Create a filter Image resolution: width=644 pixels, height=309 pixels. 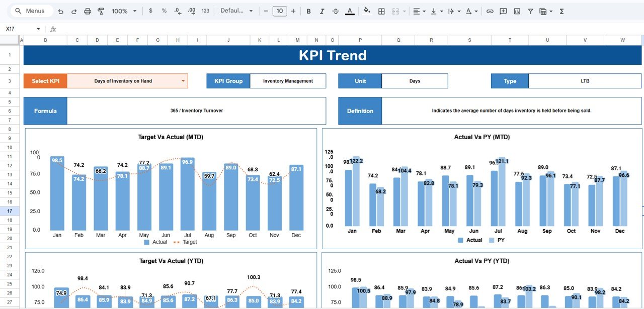point(530,11)
